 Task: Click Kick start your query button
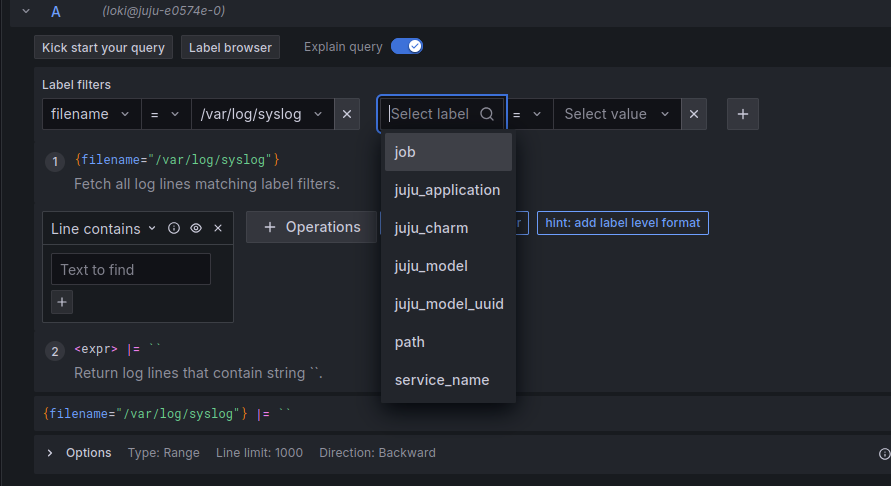(104, 47)
